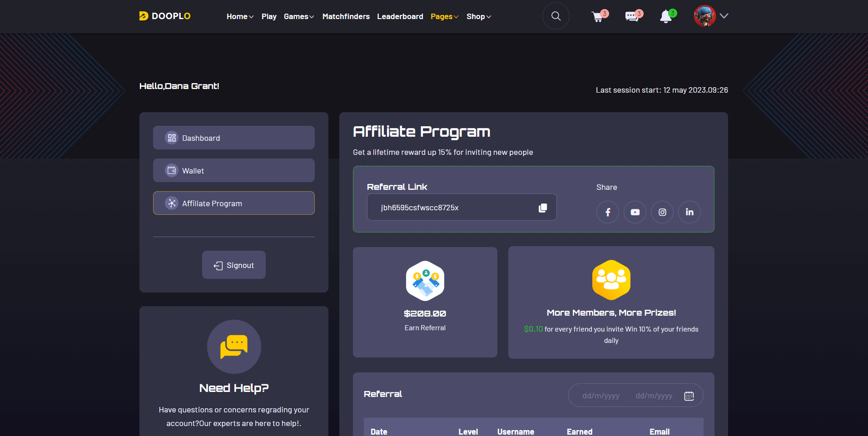Open the calendar date picker icon

(689, 396)
